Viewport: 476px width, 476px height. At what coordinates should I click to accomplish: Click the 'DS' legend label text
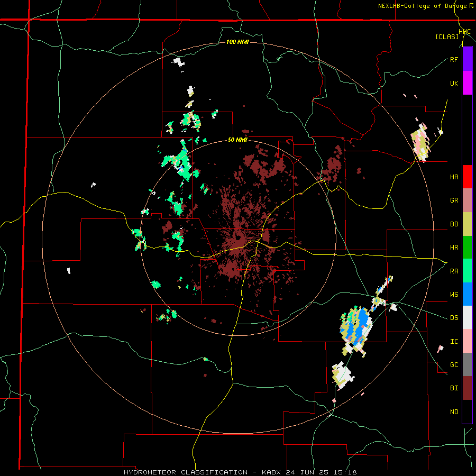[454, 318]
